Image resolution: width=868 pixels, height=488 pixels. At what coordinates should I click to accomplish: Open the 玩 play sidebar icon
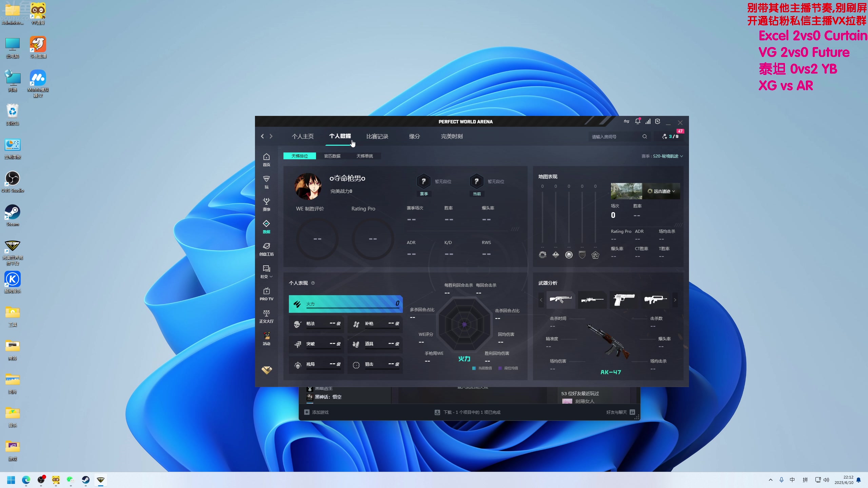267,182
